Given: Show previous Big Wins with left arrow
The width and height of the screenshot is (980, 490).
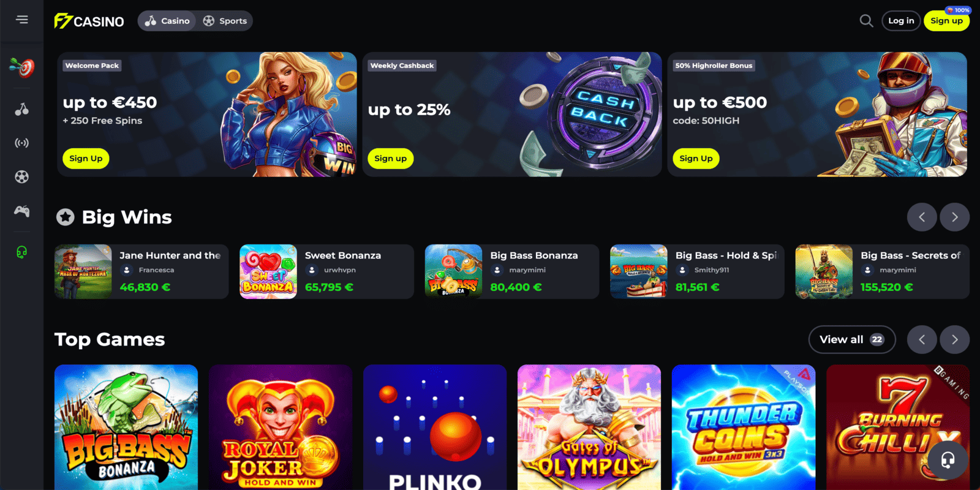Looking at the screenshot, I should 922,217.
